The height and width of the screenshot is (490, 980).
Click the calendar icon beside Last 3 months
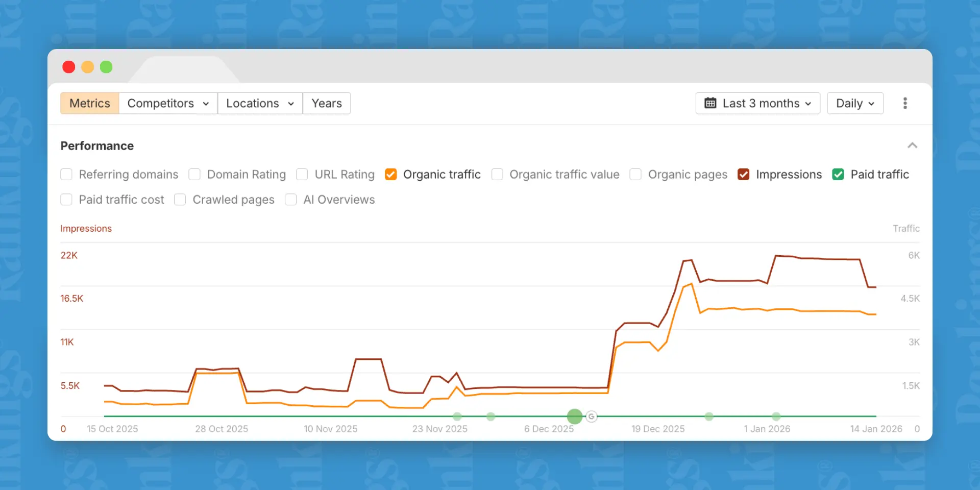710,103
